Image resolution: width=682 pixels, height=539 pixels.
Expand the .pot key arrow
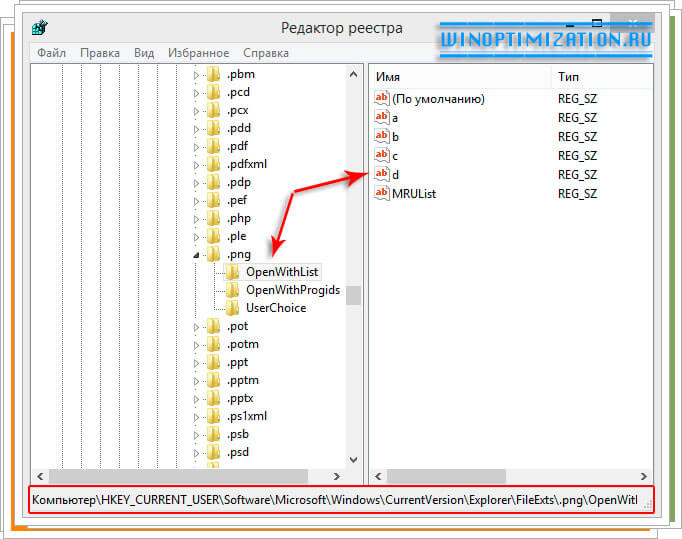[196, 327]
